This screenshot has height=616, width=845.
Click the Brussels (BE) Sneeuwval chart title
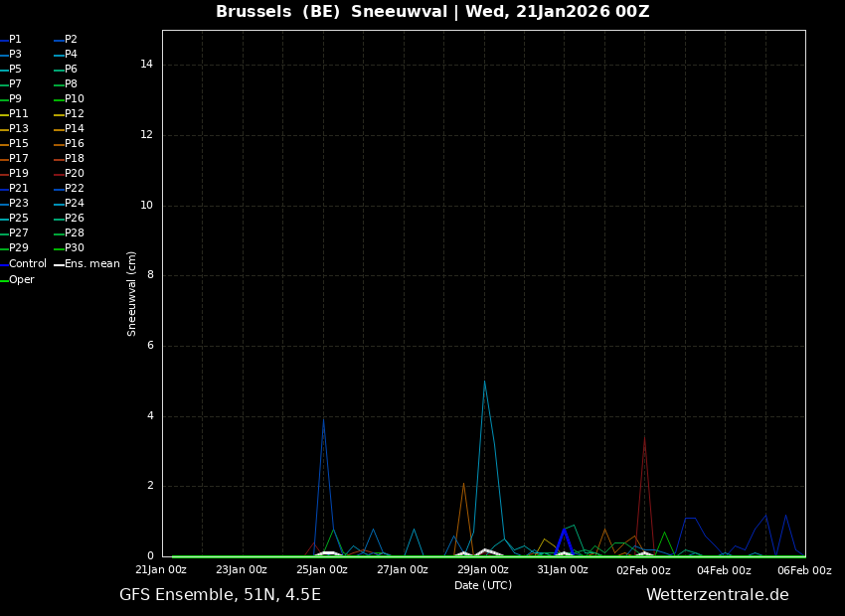[432, 12]
